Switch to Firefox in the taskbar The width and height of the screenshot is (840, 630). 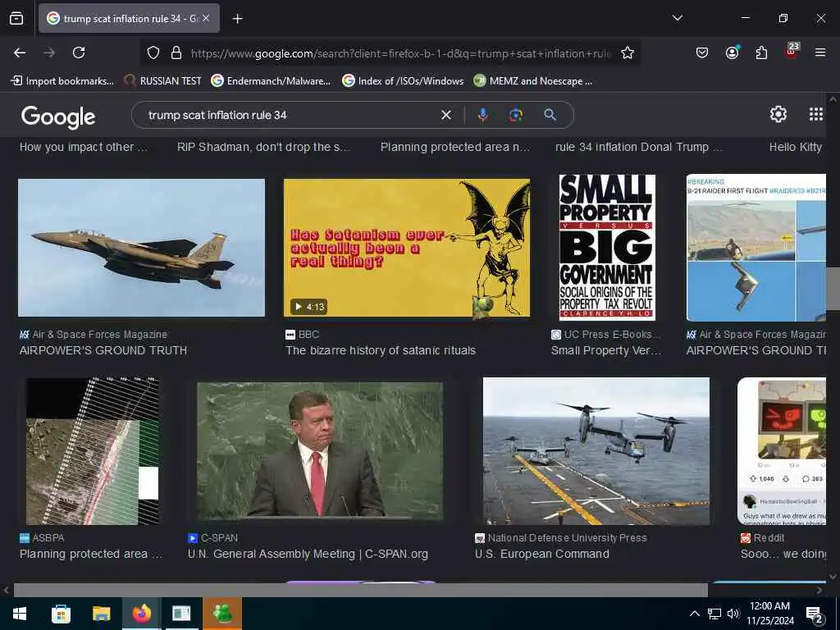[142, 614]
